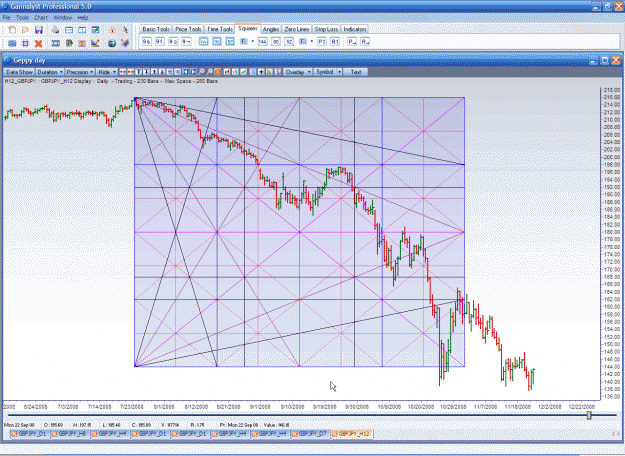The width and height of the screenshot is (625, 456).
Task: Select the GBPJPY_H8 chart tab
Action: [x=71, y=434]
